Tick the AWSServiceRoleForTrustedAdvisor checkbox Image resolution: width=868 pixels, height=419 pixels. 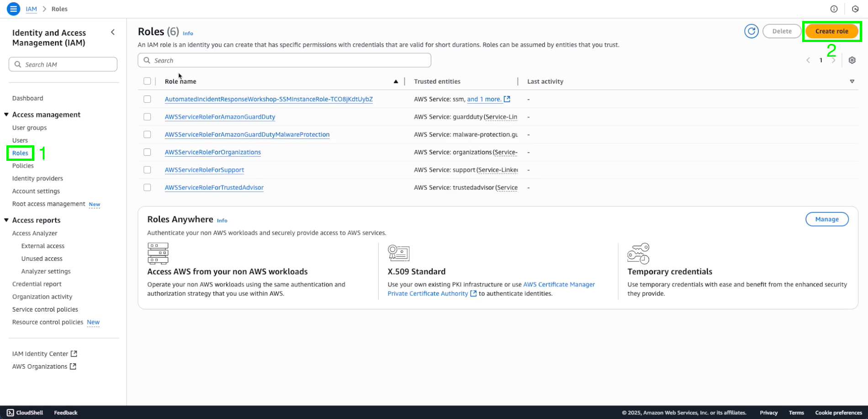coord(147,187)
